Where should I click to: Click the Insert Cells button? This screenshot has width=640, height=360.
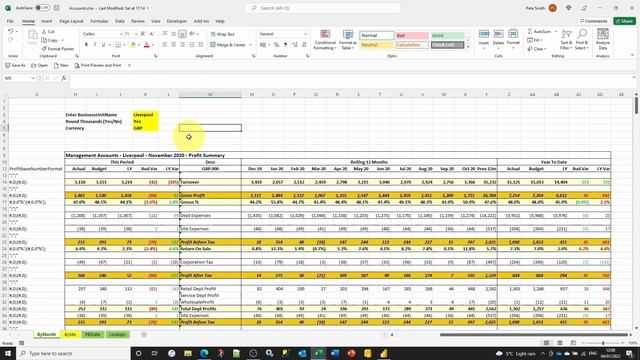484,39
